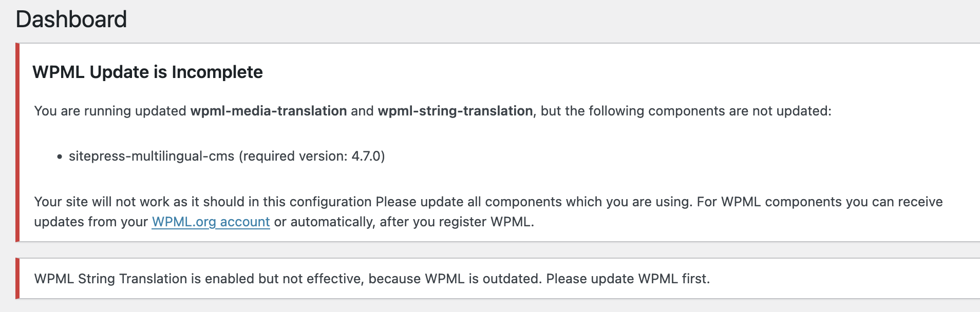Screen dimensions: 980x312
Task: Click the 'You are running updated' text
Action: (x=110, y=111)
